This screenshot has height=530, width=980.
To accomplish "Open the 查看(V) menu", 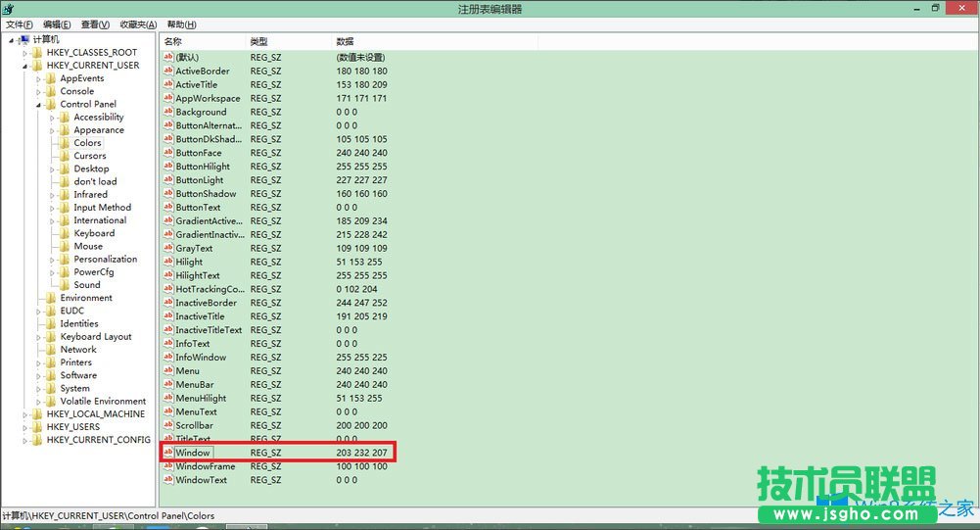I will (x=95, y=24).
